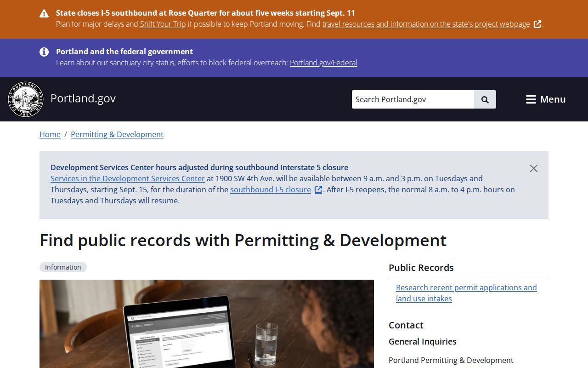Click external link icon beside southbound I-5 closure
The width and height of the screenshot is (588, 368).
tap(318, 190)
